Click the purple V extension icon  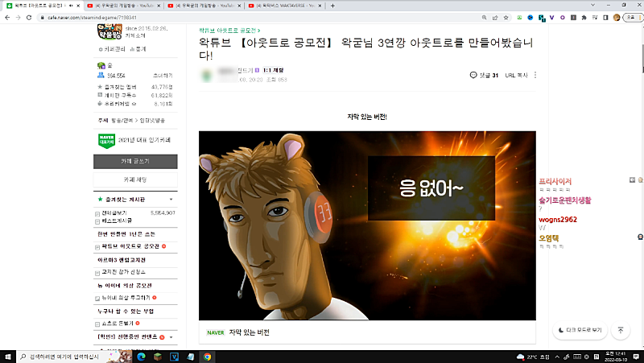(x=551, y=18)
